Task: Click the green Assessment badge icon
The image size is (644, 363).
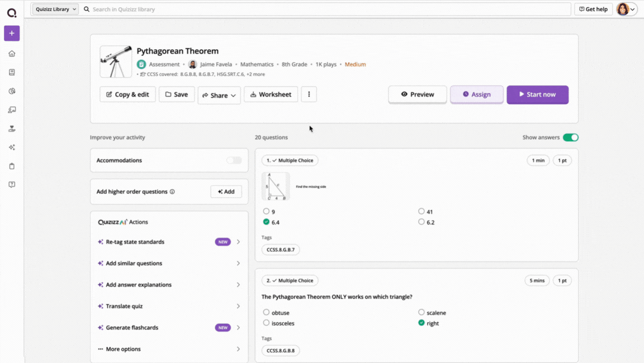Action: click(141, 64)
